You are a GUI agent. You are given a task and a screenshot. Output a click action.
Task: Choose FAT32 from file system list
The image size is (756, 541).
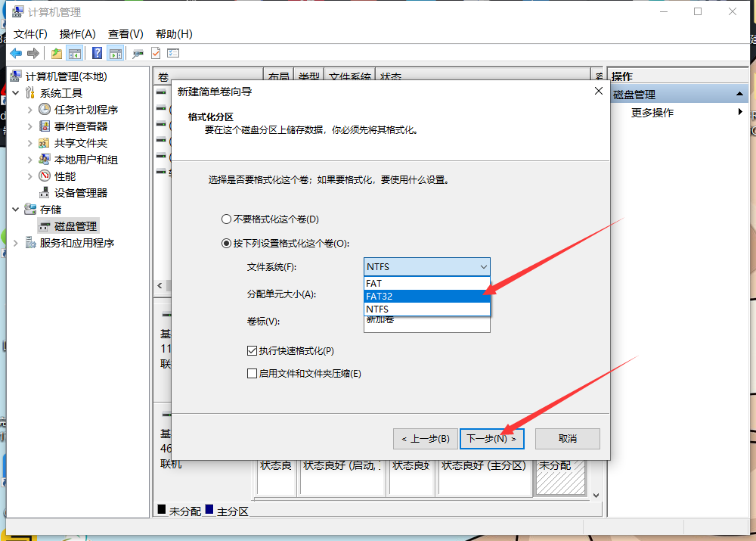(426, 297)
